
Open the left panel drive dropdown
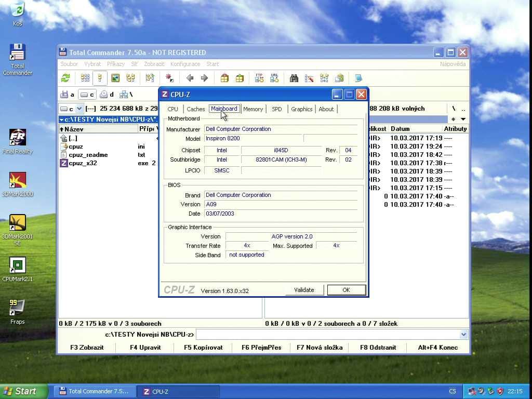[79, 109]
